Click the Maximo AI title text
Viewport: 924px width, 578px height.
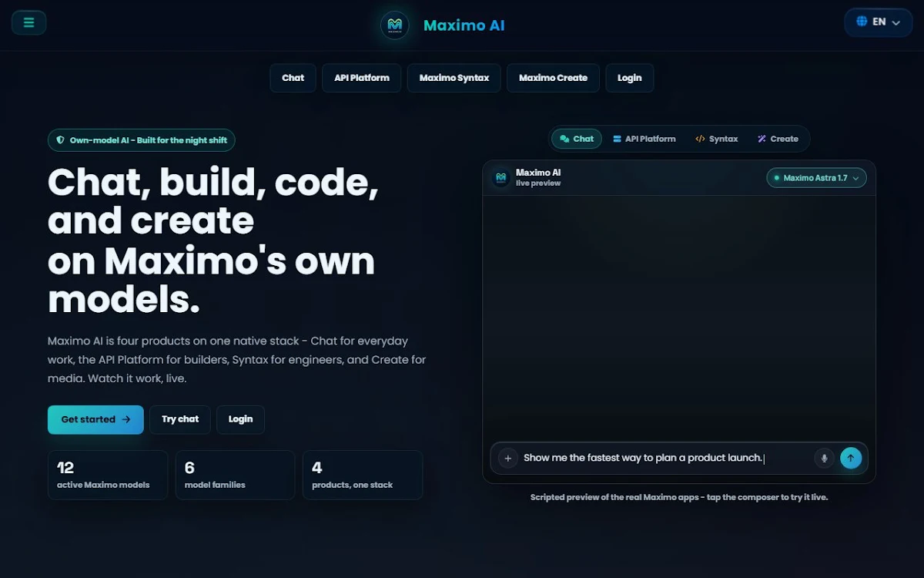[x=464, y=25]
